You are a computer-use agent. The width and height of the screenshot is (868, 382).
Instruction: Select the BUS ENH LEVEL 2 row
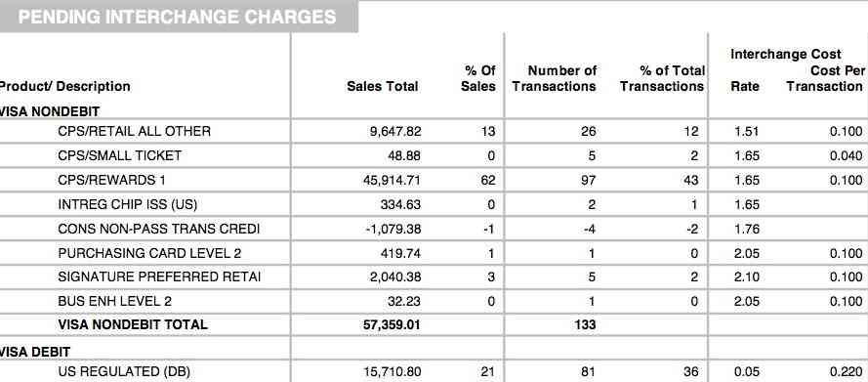[434, 301]
